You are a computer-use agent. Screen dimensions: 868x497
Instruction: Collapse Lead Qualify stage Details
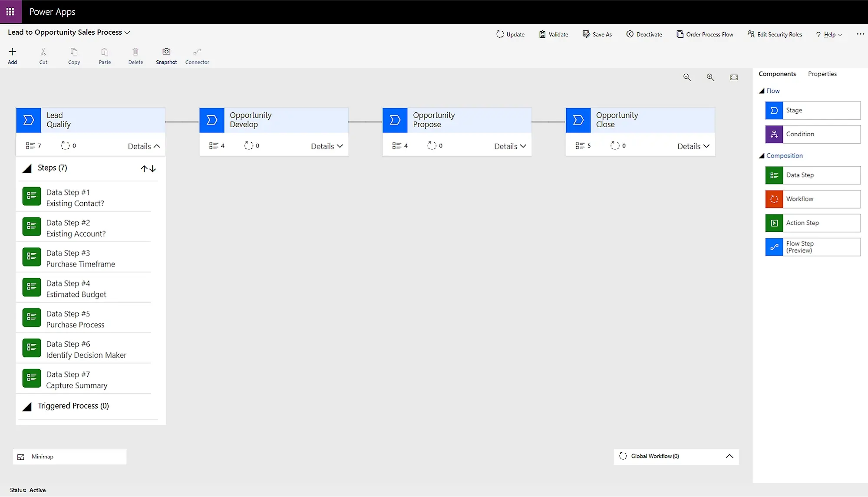(144, 146)
